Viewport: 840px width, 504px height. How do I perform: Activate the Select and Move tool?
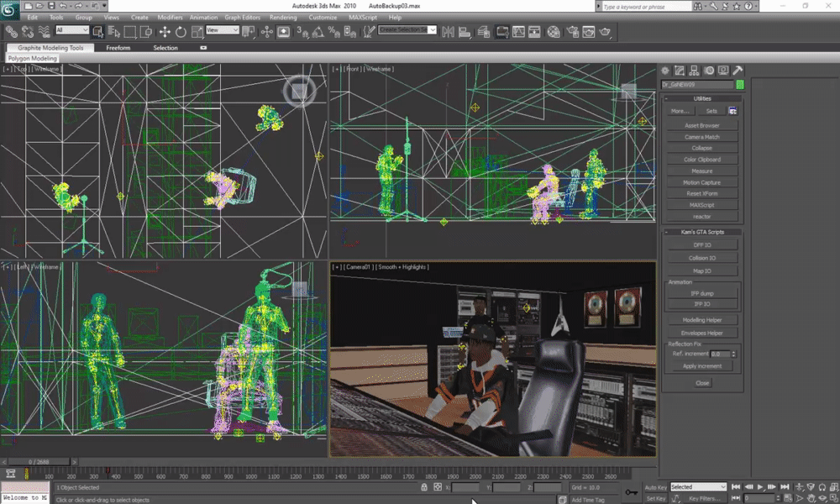click(x=165, y=32)
